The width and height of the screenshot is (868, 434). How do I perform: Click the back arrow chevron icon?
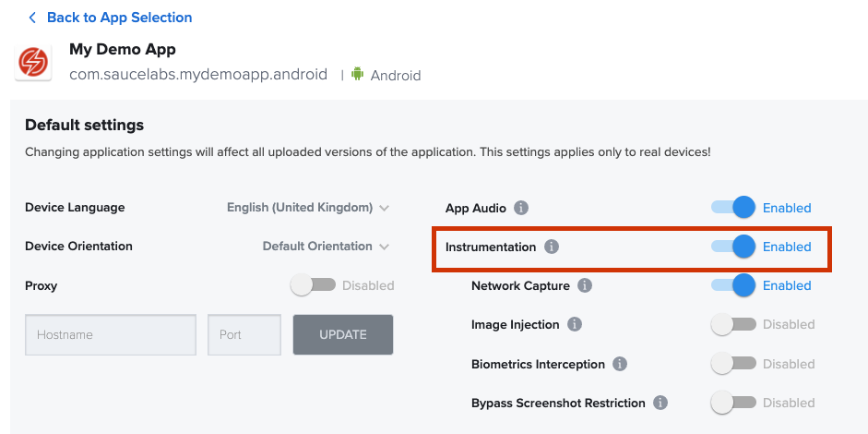pos(32,18)
